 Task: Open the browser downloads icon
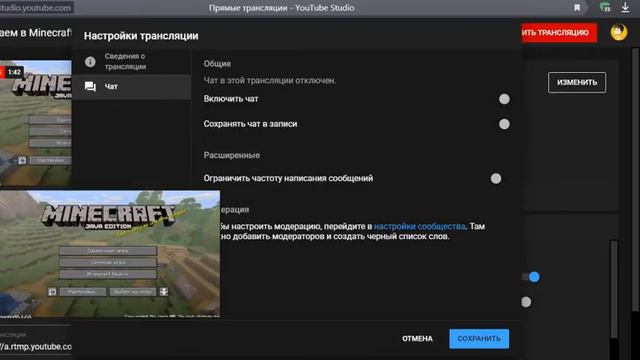point(625,7)
